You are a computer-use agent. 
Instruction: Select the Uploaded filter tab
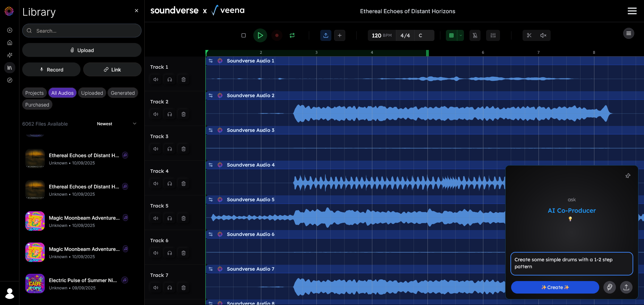coord(92,93)
